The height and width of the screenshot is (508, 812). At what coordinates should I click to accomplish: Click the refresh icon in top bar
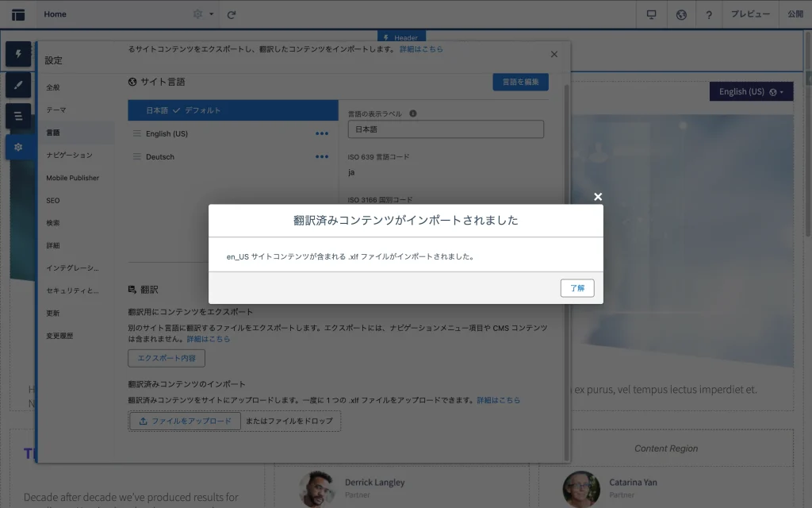click(232, 14)
